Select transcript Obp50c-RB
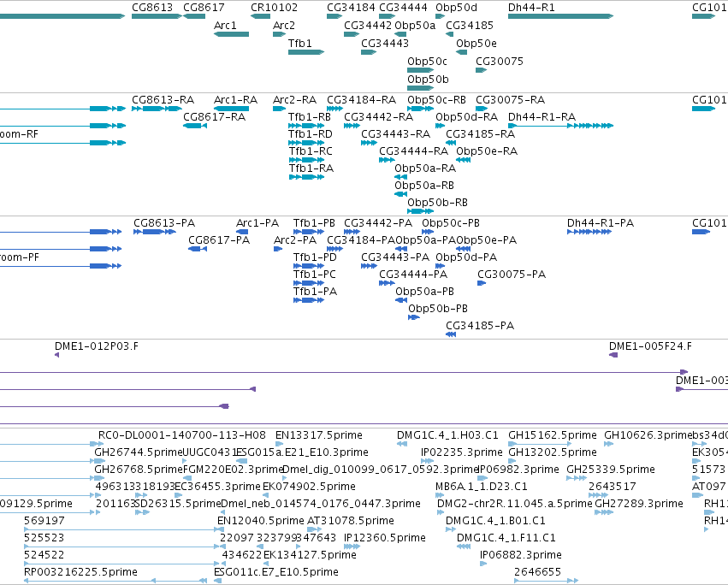 point(437,100)
